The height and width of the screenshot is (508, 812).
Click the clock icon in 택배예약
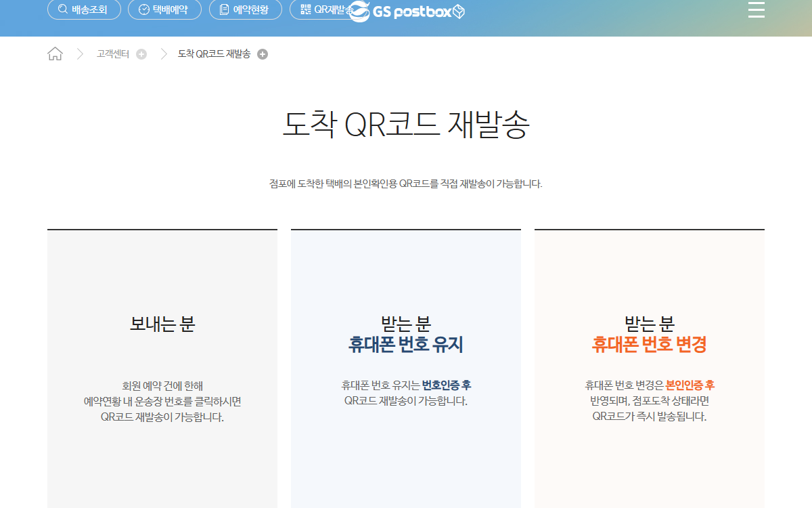click(143, 9)
